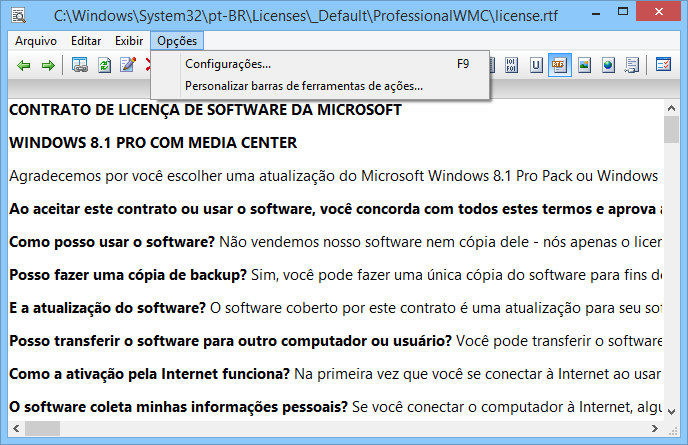Switch to binary view mode icon
This screenshot has width=688, height=445.
coord(511,65)
